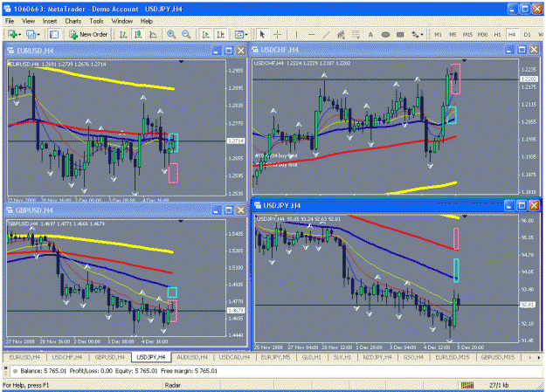
Task: Switch to the GBPUSD,H4 chart tab
Action: point(109,357)
